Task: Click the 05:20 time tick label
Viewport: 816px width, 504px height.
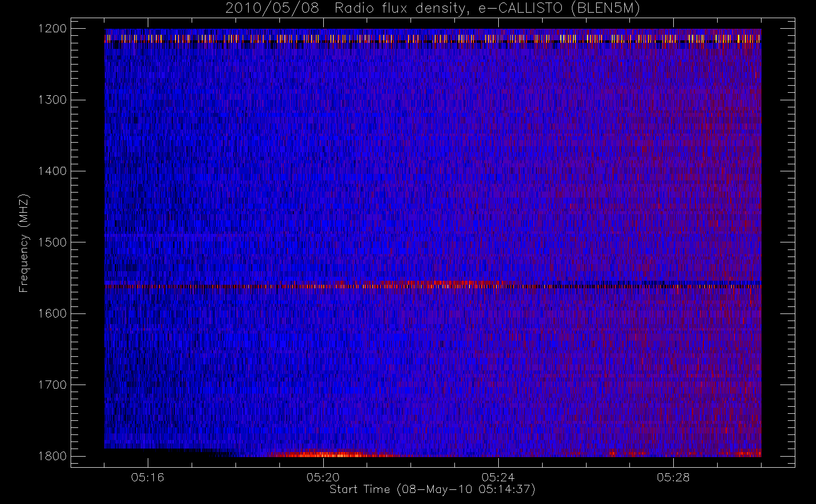Action: [323, 477]
